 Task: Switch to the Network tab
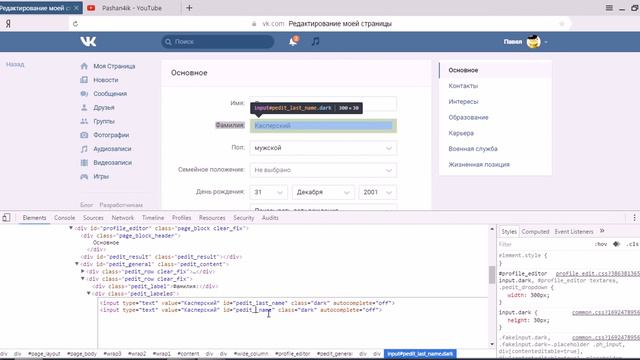pos(122,218)
